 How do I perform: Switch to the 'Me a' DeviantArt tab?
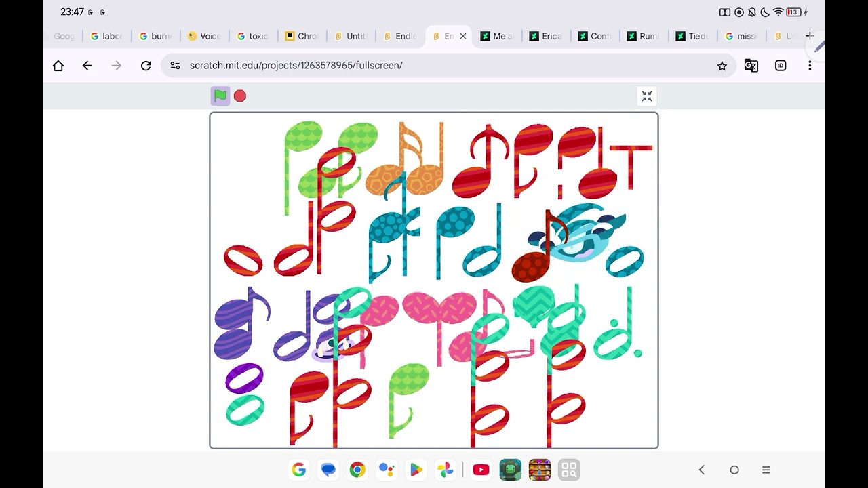[498, 36]
